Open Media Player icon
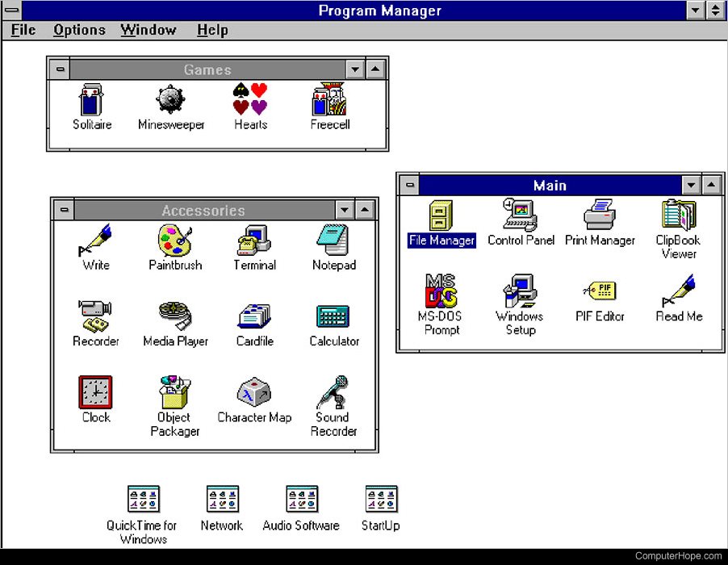Viewport: 728px width, 565px height. click(175, 316)
